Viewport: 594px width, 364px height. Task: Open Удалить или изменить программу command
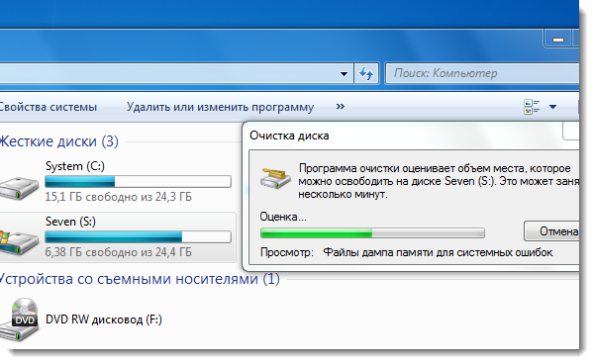220,107
